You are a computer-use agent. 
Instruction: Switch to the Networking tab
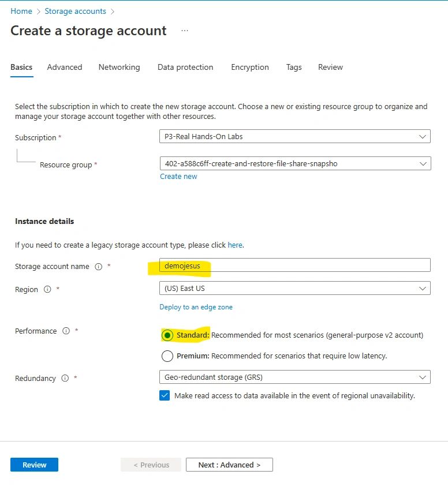pyautogui.click(x=119, y=67)
